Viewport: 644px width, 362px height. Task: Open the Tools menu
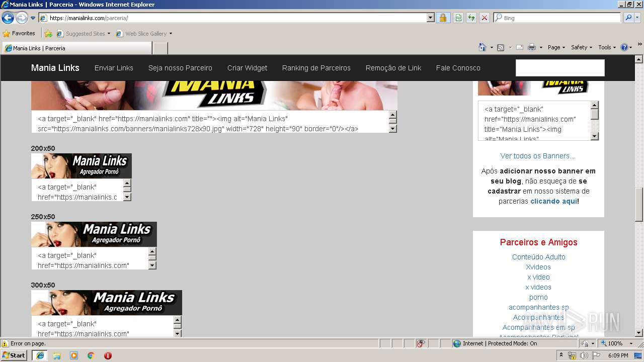click(x=607, y=47)
